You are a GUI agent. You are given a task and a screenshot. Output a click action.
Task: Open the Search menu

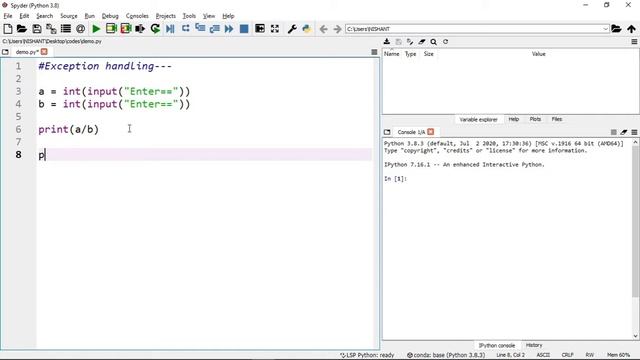44,16
